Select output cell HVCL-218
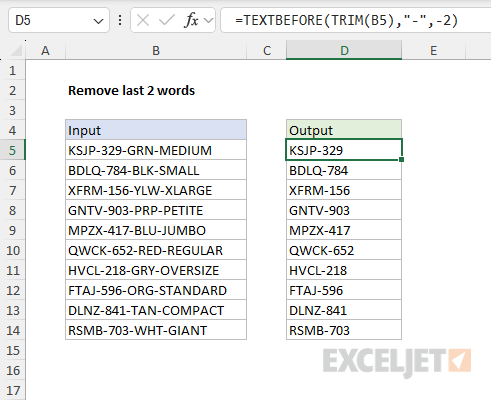The image size is (491, 400). [344, 270]
